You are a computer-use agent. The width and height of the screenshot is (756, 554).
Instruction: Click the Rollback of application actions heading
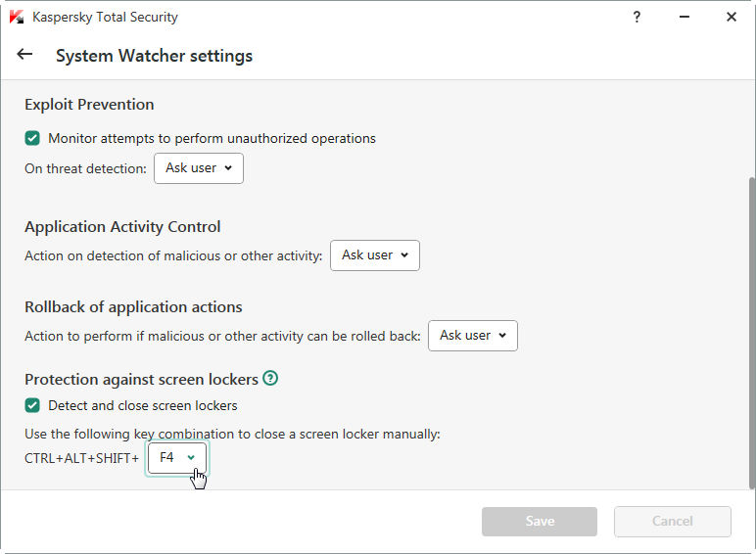point(133,307)
